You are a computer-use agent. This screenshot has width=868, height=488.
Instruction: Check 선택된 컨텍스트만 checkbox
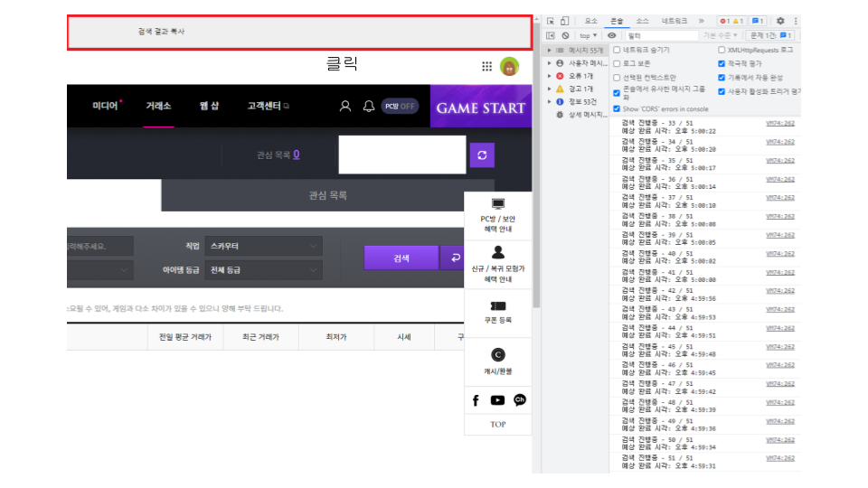[617, 78]
